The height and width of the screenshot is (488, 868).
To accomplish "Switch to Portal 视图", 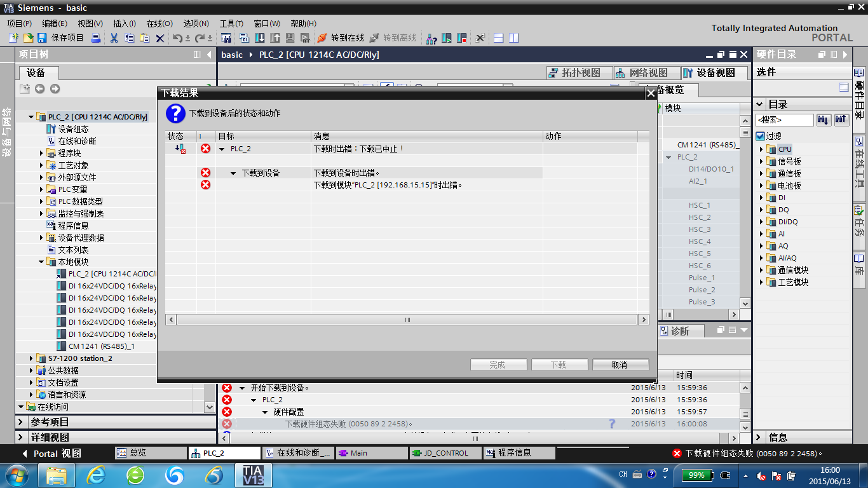I will (52, 454).
